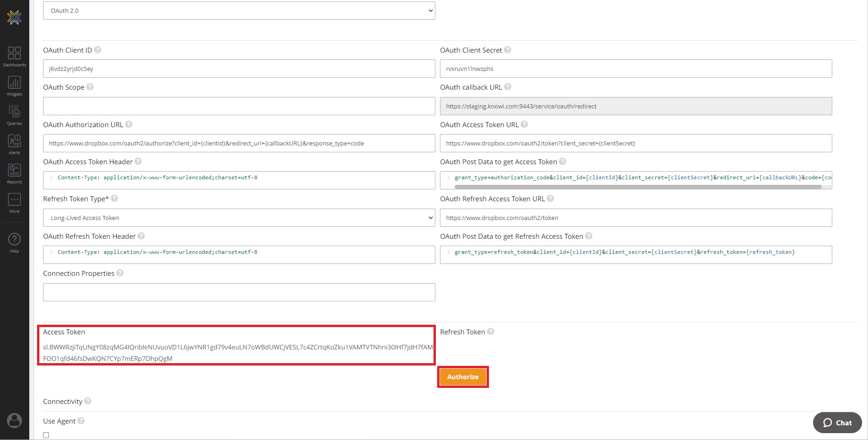Click the OAuth Scope input field
868x440 pixels.
[239, 106]
